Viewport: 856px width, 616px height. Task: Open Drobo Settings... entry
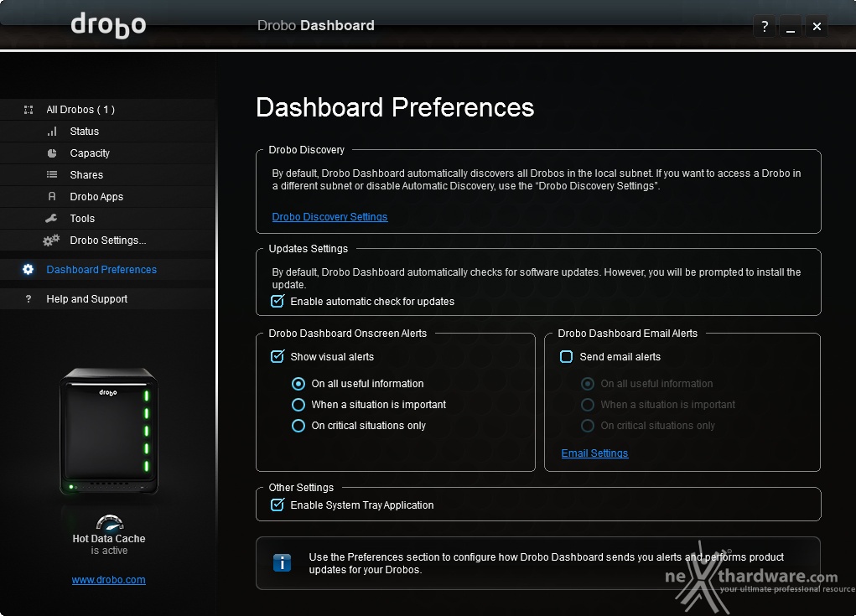[107, 241]
